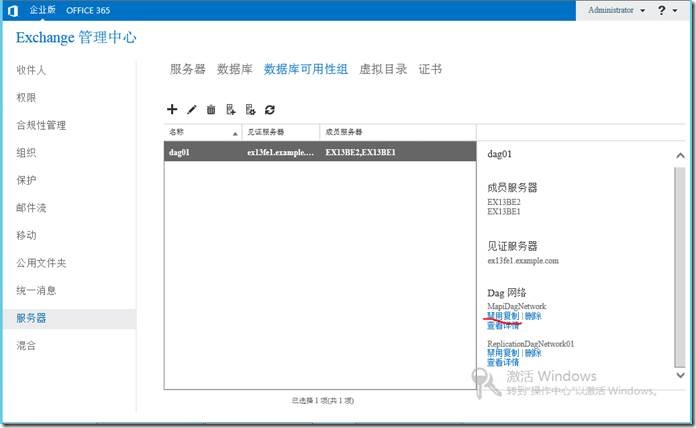Open 组织 in left navigation
This screenshot has width=696, height=428.
[26, 153]
